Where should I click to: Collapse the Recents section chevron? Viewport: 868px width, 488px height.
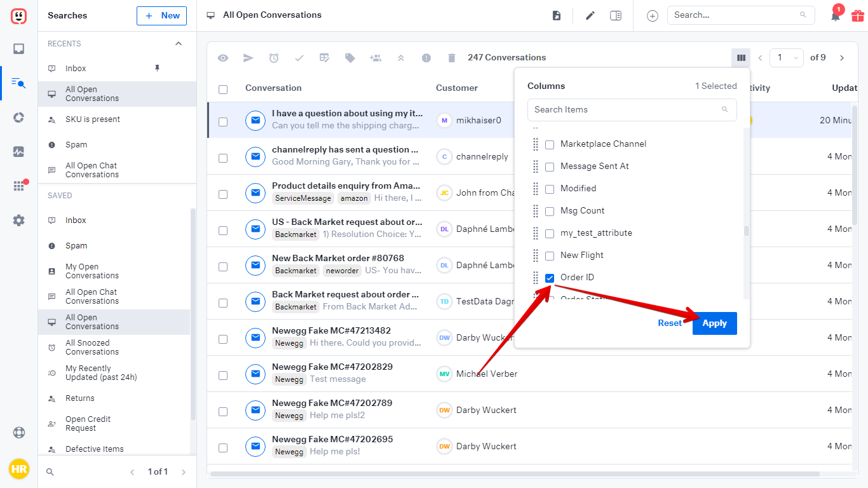[179, 44]
